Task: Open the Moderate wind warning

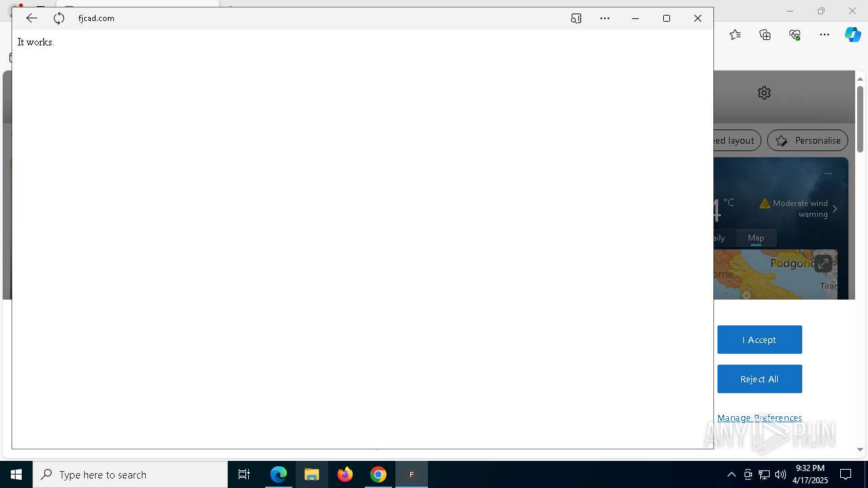Action: [794, 208]
